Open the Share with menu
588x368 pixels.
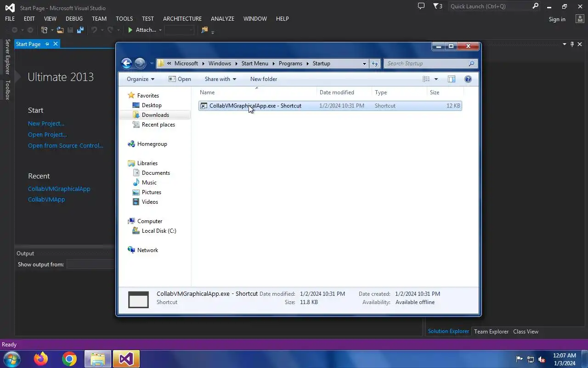click(220, 79)
